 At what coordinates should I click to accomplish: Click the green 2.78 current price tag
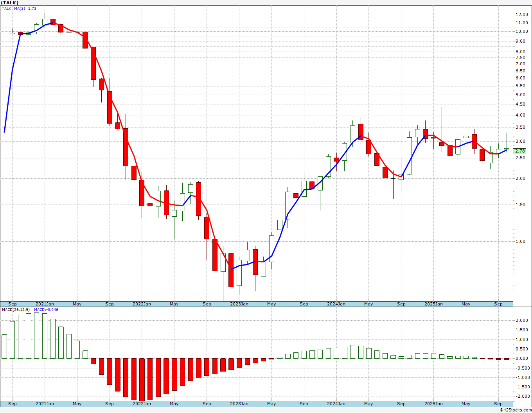click(520, 151)
